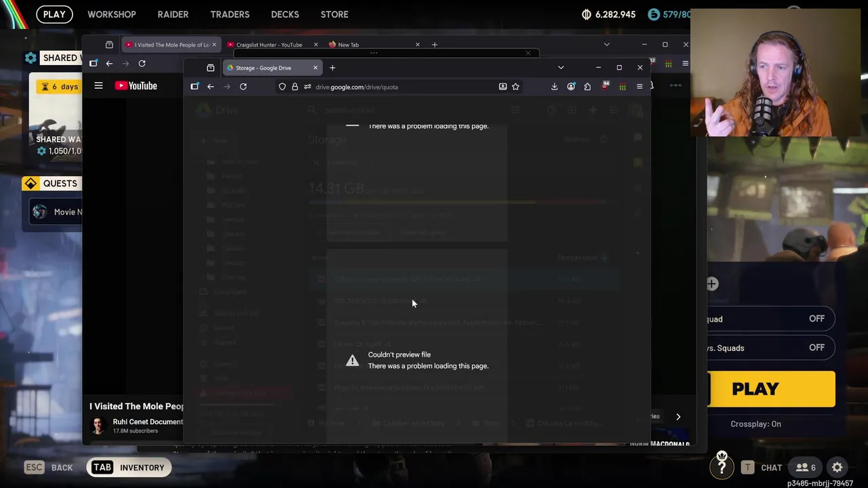
Task: Open the game help question mark
Action: click(x=722, y=465)
